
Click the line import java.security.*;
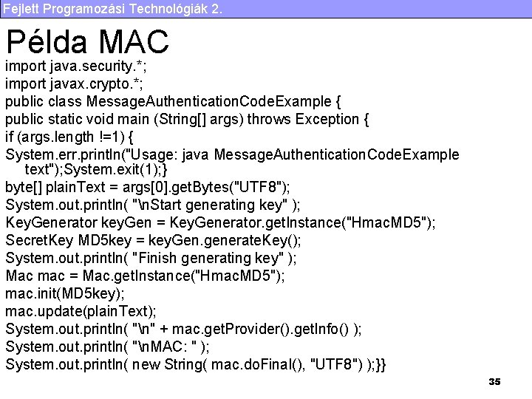[76, 66]
